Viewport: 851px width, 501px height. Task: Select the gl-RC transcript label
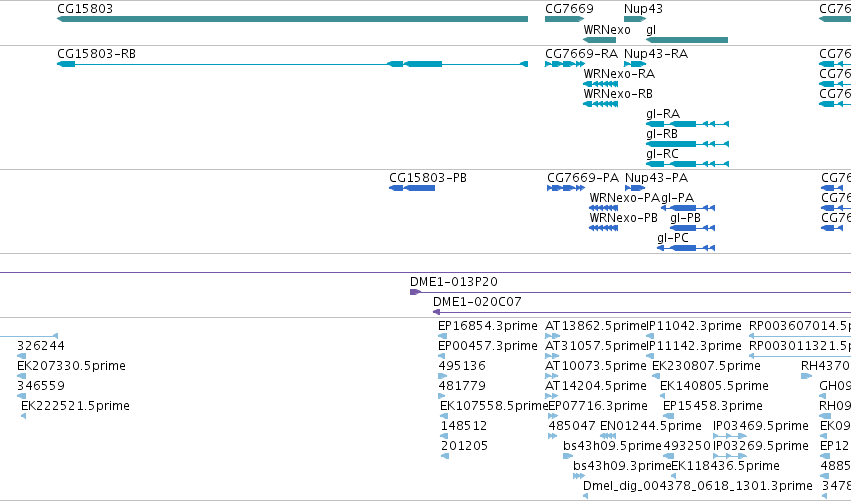click(662, 154)
